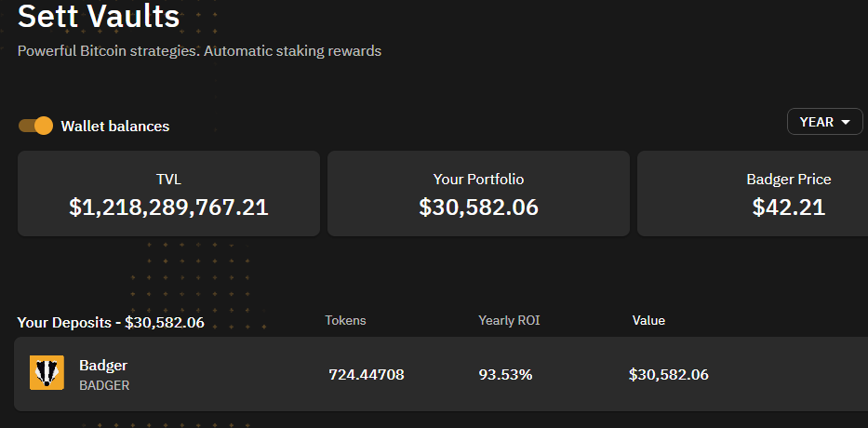Image resolution: width=868 pixels, height=428 pixels.
Task: Click the BADGER ticker symbol text
Action: coord(104,385)
